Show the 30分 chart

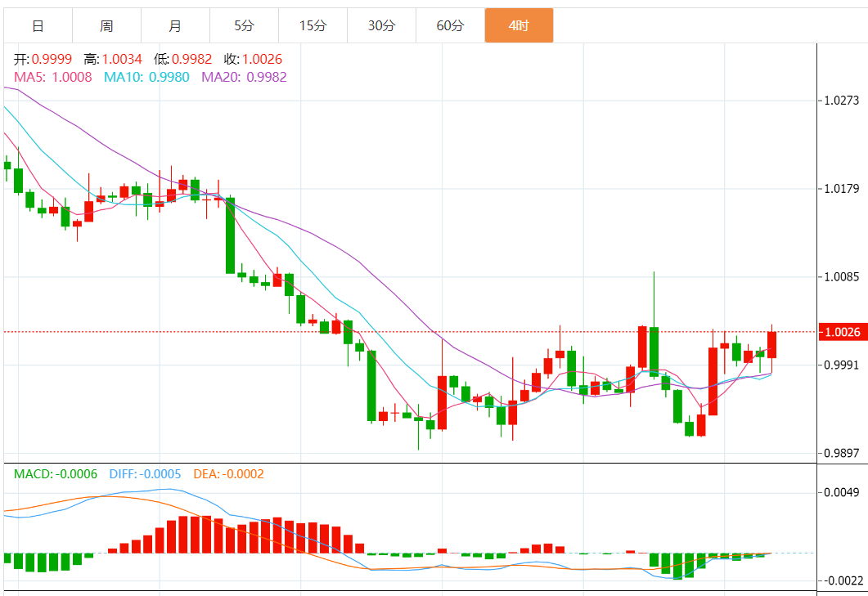(381, 26)
